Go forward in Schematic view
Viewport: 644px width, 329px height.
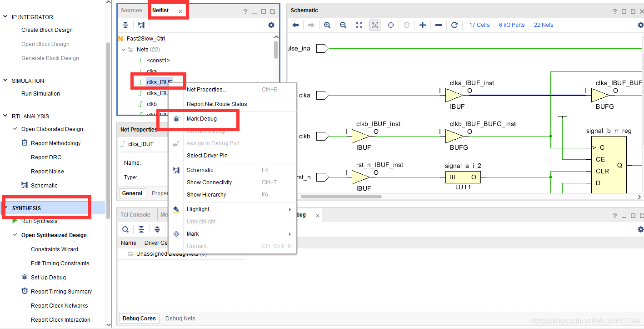pos(311,25)
